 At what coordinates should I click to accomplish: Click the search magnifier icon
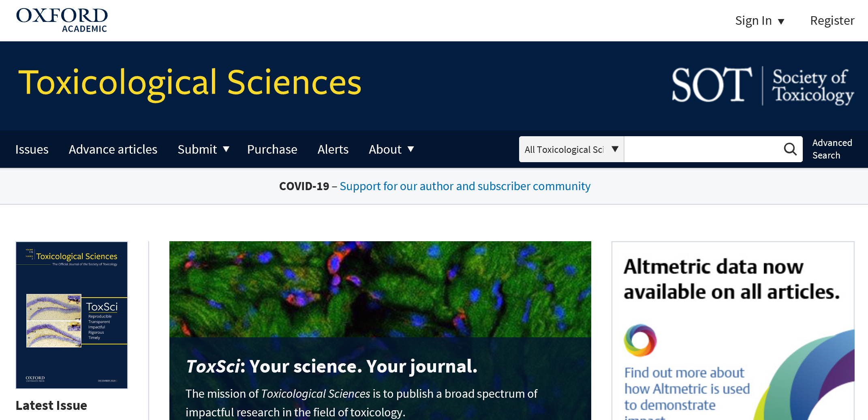[790, 149]
